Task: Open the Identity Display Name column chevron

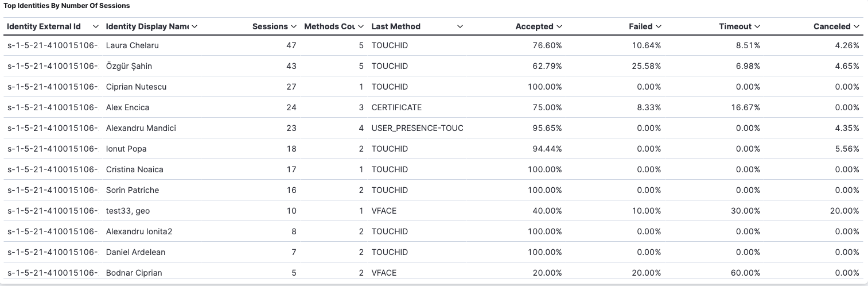Action: 194,26
